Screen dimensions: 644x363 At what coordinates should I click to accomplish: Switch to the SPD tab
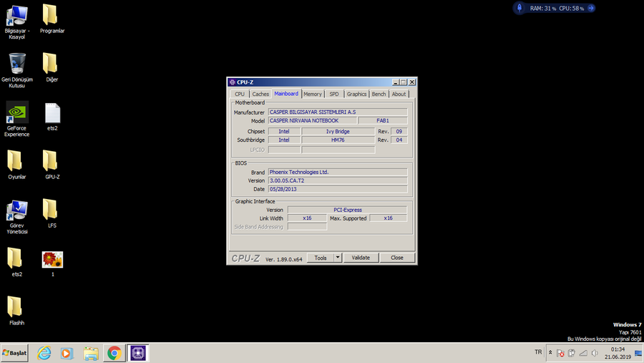point(334,94)
